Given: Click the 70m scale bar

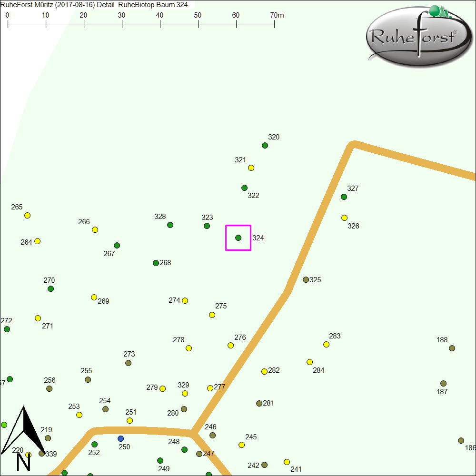Looking at the screenshot, I should [141, 23].
